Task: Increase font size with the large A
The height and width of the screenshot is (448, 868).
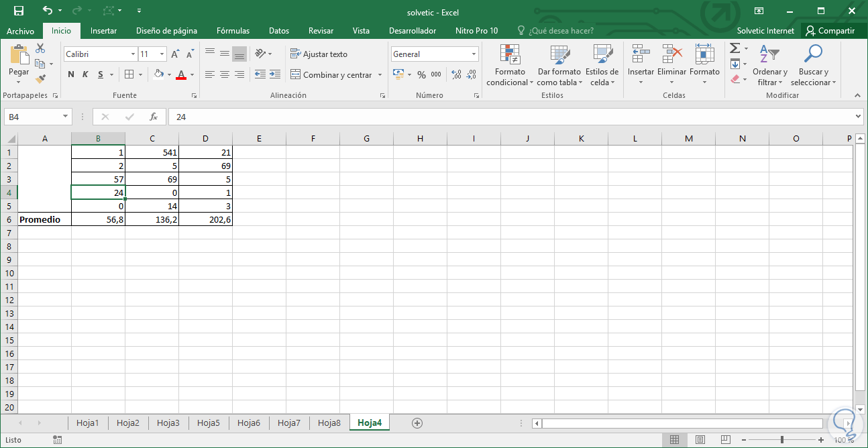Action: tap(175, 54)
